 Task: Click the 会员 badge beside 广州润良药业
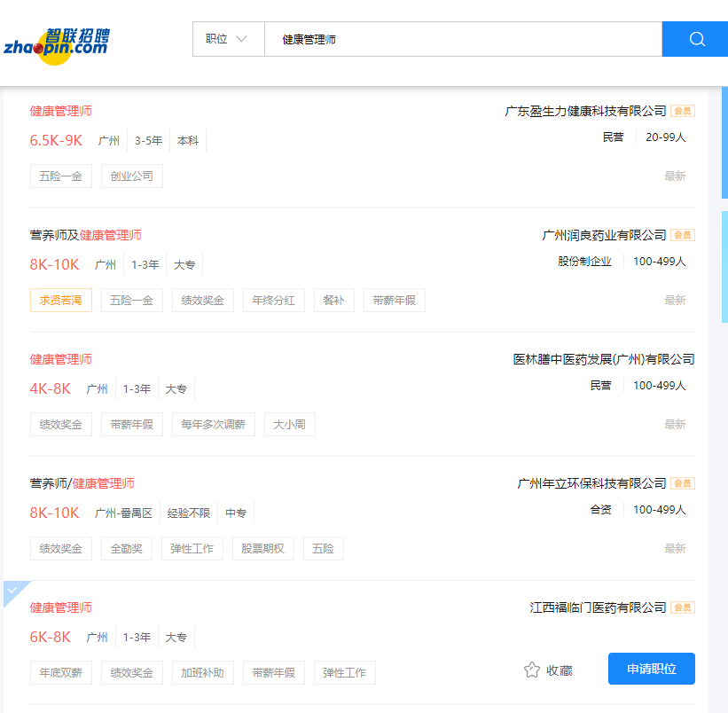(683, 235)
